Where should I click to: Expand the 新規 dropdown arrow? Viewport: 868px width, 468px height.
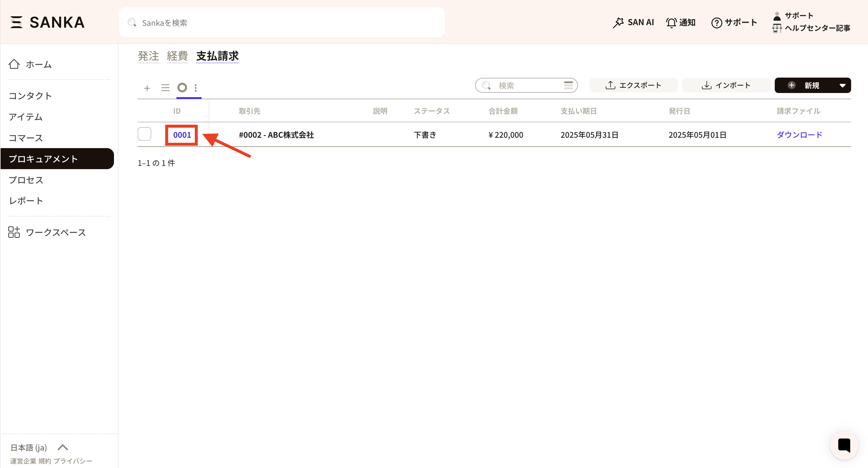click(x=842, y=85)
